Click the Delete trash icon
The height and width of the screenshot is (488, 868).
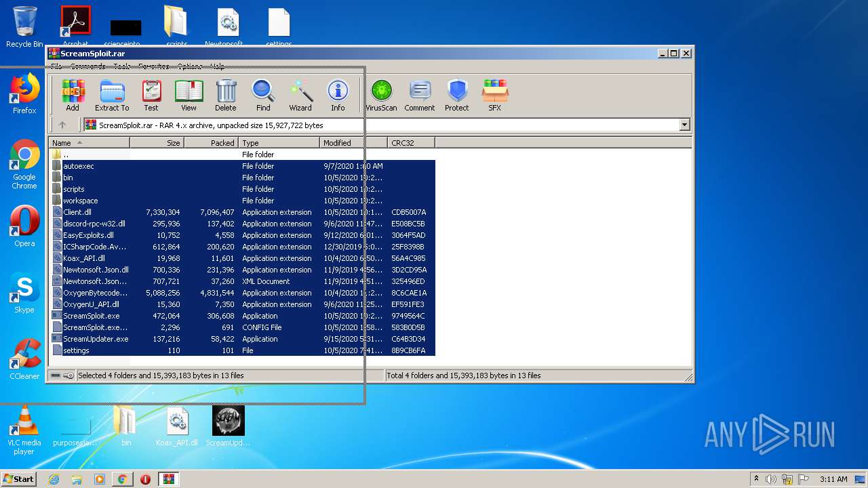pos(226,95)
